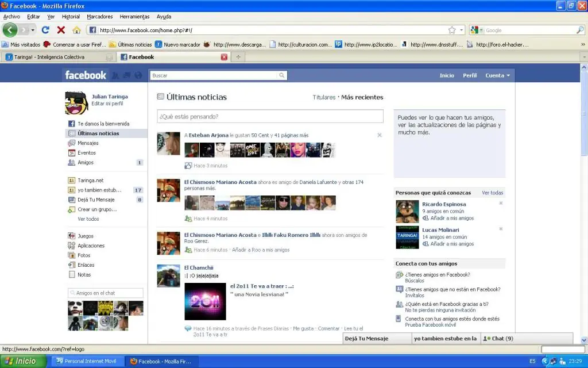This screenshot has height=368, width=588.
Task: Click Perfil in the Facebook header
Action: pos(470,75)
